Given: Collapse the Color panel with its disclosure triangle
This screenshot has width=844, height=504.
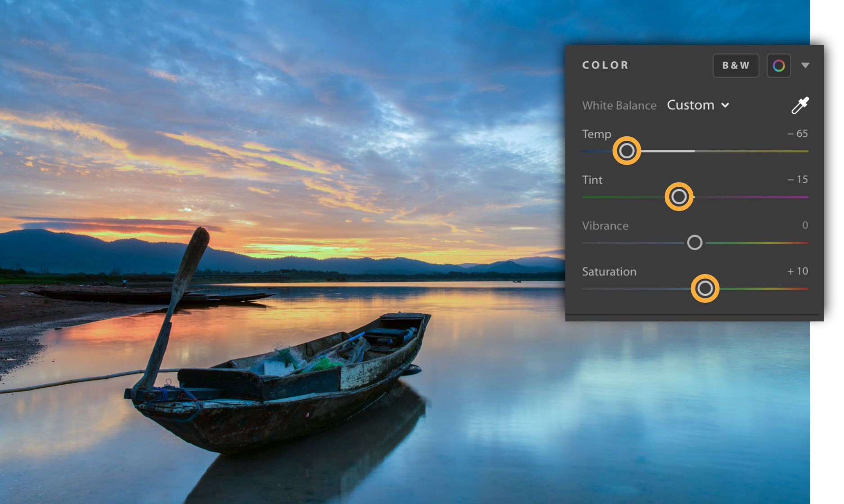Looking at the screenshot, I should [805, 65].
